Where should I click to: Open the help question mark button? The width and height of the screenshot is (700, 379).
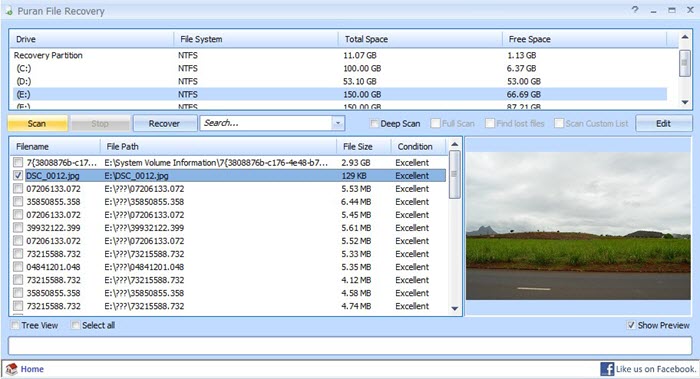click(x=635, y=10)
